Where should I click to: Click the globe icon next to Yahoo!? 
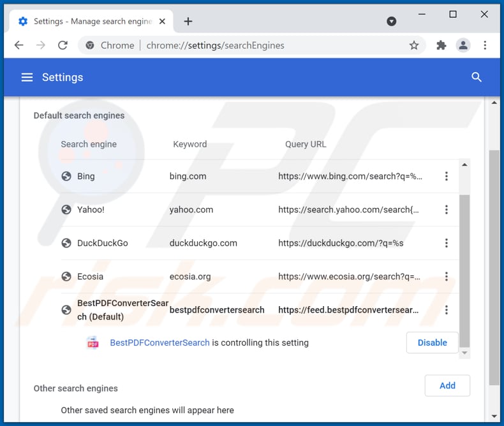click(x=66, y=209)
